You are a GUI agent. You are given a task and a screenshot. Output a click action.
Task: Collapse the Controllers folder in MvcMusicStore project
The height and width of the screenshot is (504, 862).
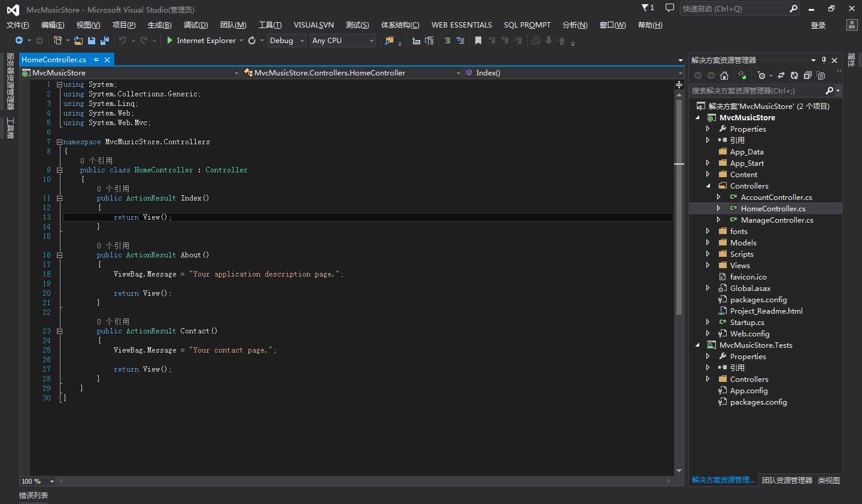click(708, 186)
